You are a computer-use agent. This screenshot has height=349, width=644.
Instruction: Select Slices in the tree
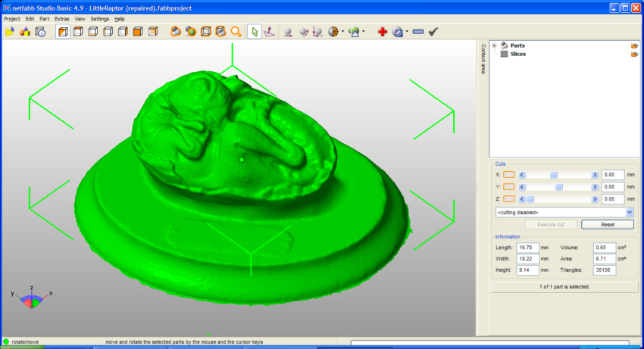[518, 54]
